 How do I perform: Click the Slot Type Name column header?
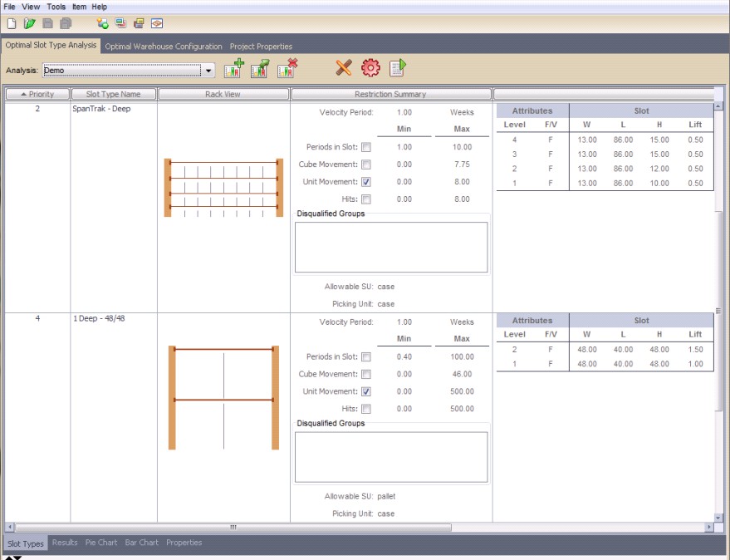(x=113, y=94)
